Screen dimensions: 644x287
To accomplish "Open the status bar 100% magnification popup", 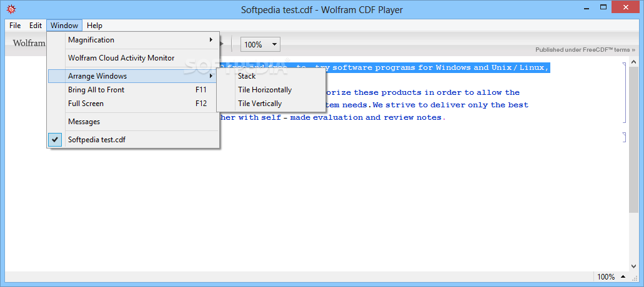I will (x=612, y=277).
